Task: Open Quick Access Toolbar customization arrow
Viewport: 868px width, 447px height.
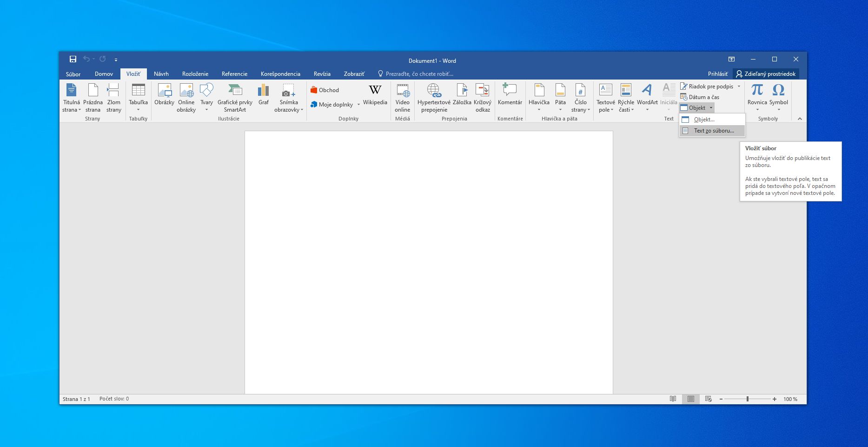Action: (x=116, y=60)
